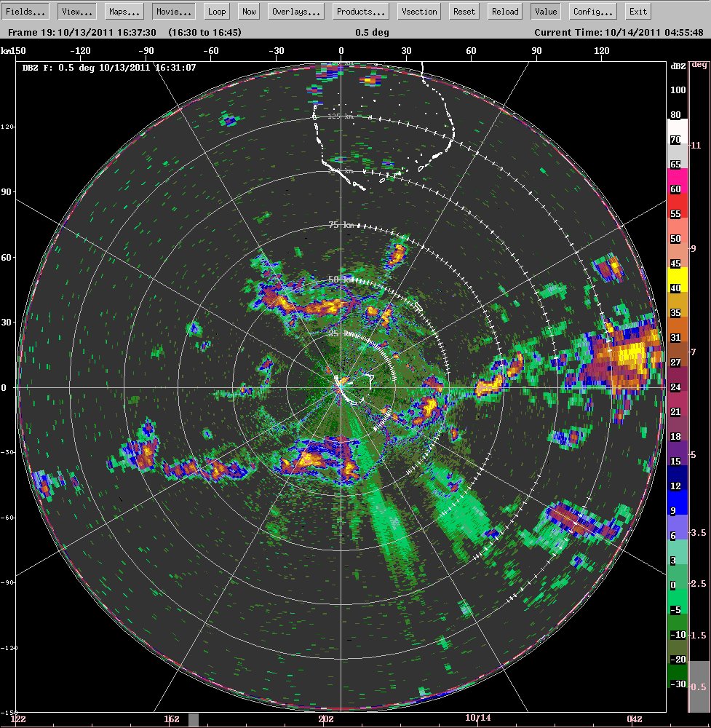Click the 20Z mark on the time axis
Screen dimensions: 711x728
326,719
